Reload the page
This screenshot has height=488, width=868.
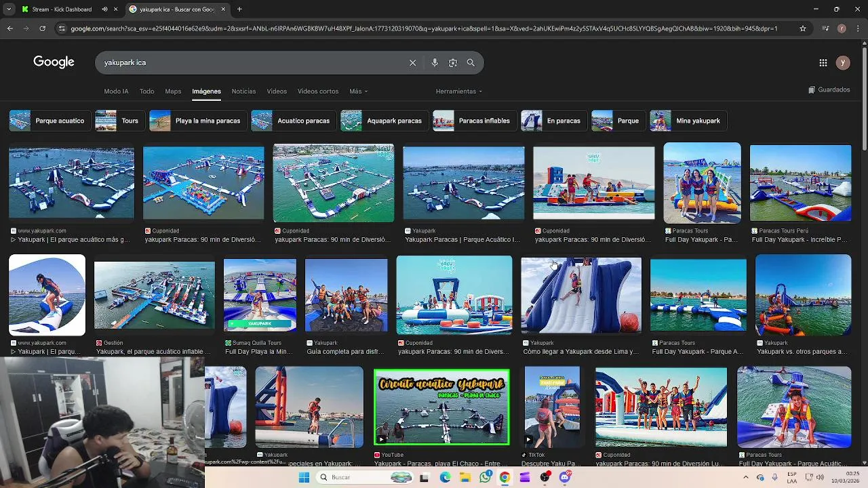[42, 28]
